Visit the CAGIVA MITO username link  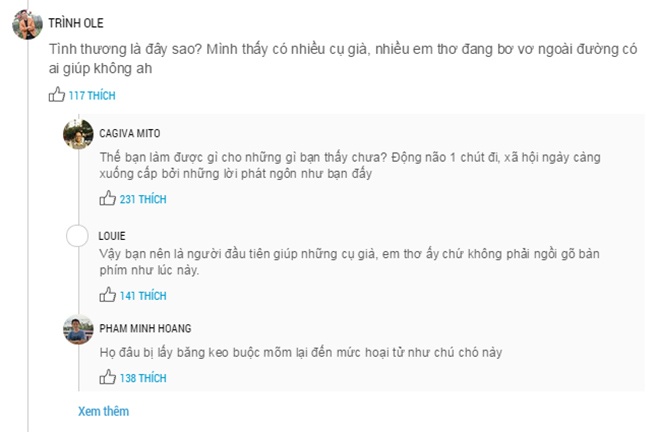pyautogui.click(x=129, y=133)
